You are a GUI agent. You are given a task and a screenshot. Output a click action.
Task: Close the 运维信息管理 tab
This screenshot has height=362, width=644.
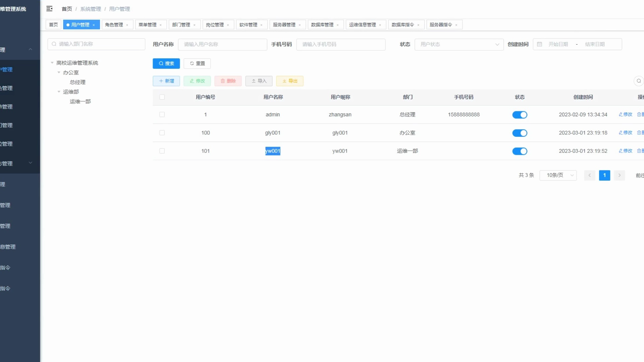tap(380, 25)
